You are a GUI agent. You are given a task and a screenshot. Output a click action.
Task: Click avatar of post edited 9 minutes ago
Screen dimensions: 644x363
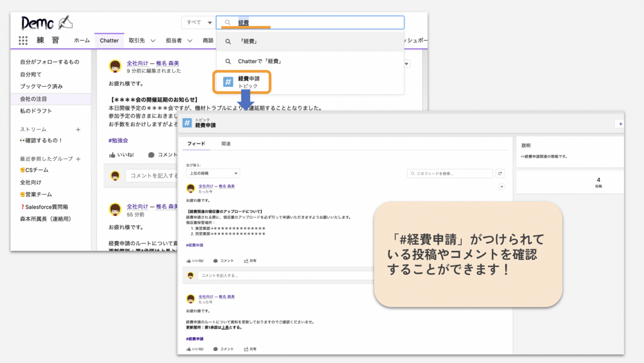pyautogui.click(x=115, y=66)
